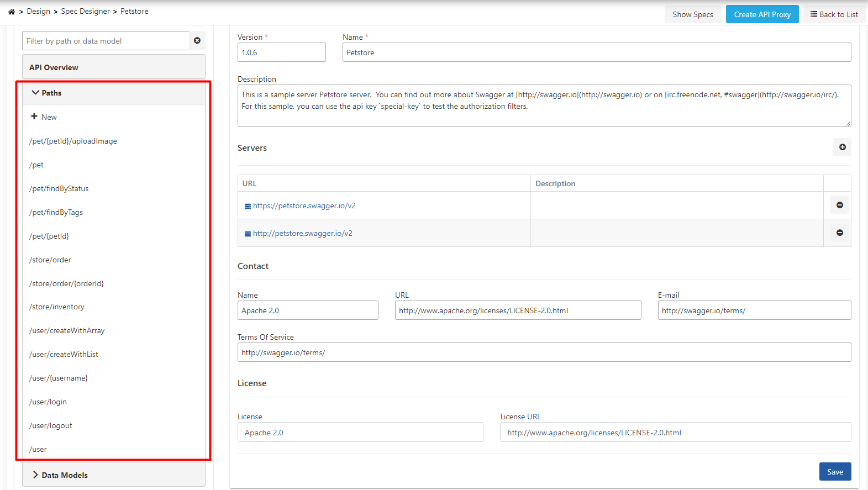This screenshot has width=868, height=490.
Task: Clear the path filter with the X icon
Action: 197,41
